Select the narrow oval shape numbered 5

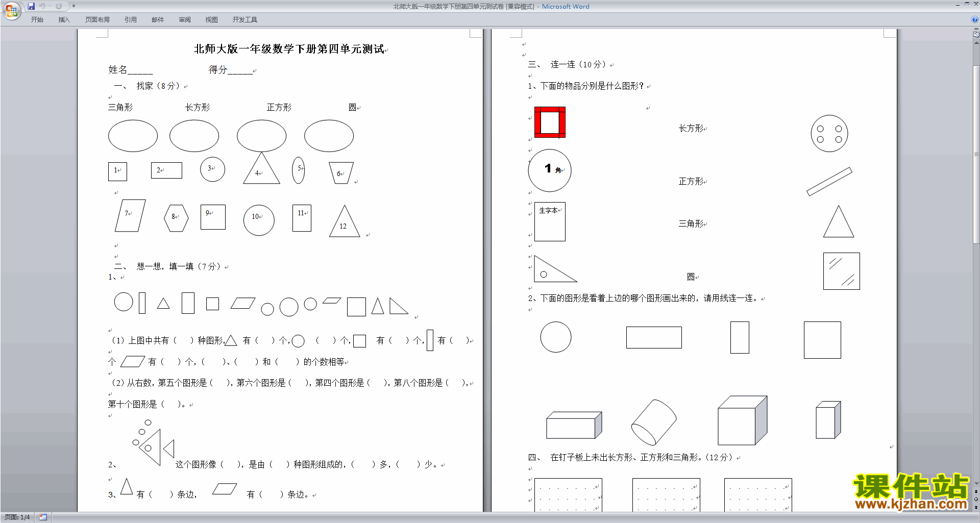tap(298, 170)
